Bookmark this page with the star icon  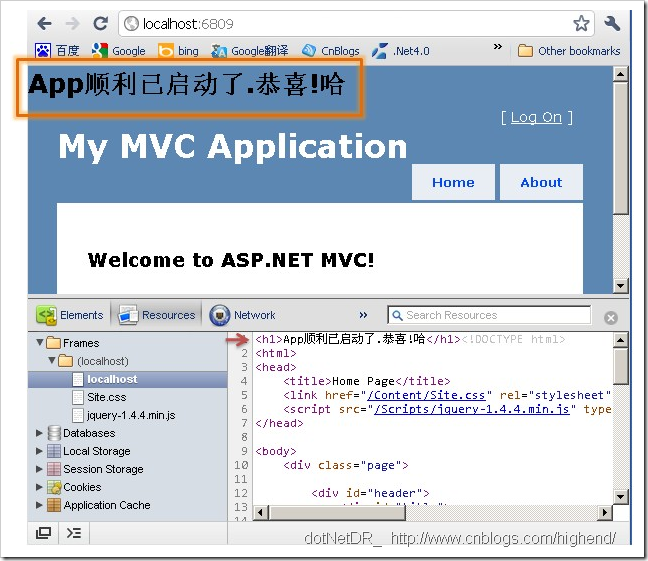click(x=581, y=23)
